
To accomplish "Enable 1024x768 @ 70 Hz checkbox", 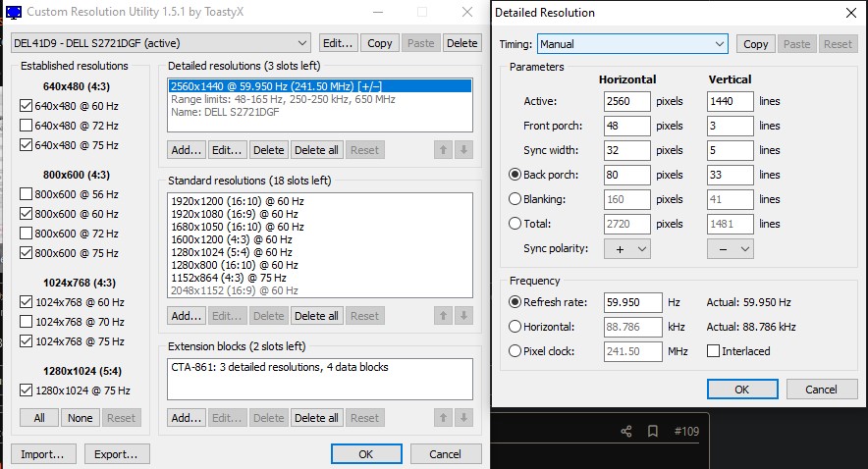I will point(26,321).
